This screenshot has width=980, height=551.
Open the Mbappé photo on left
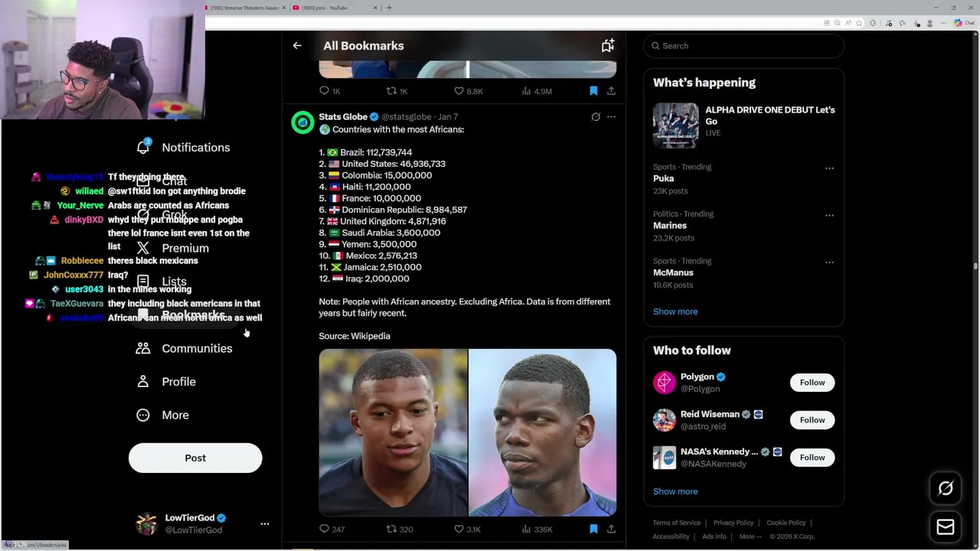pos(393,432)
